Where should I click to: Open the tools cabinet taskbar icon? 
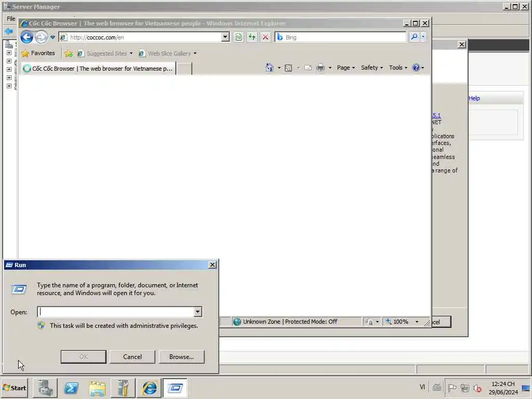123,388
